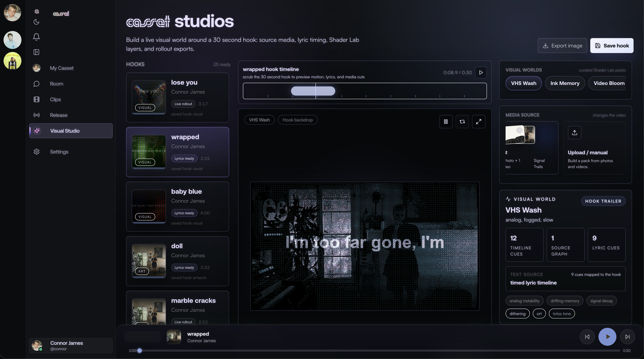The height and width of the screenshot is (359, 644).
Task: Click the video preview canvas
Action: pos(365,246)
